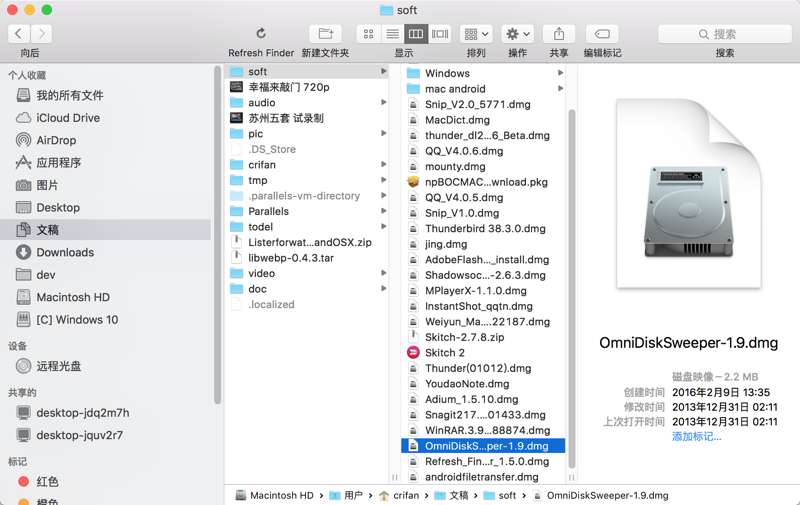800x505 pixels.
Task: Expand the pic folder arrow
Action: [x=383, y=134]
